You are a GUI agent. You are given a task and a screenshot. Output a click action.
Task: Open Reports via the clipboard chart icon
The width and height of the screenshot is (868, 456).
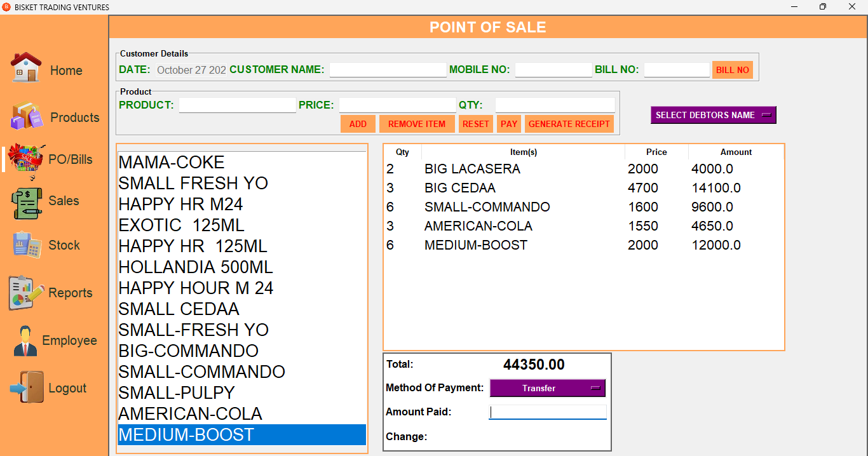[26, 293]
